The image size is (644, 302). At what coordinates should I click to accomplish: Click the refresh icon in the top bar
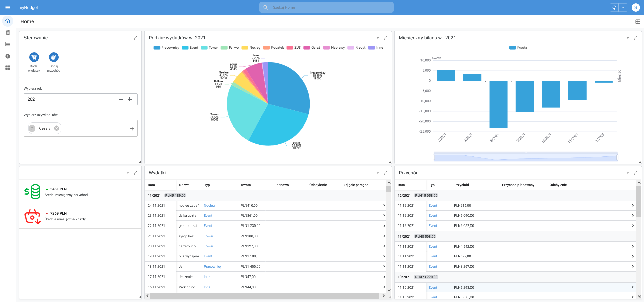614,7
